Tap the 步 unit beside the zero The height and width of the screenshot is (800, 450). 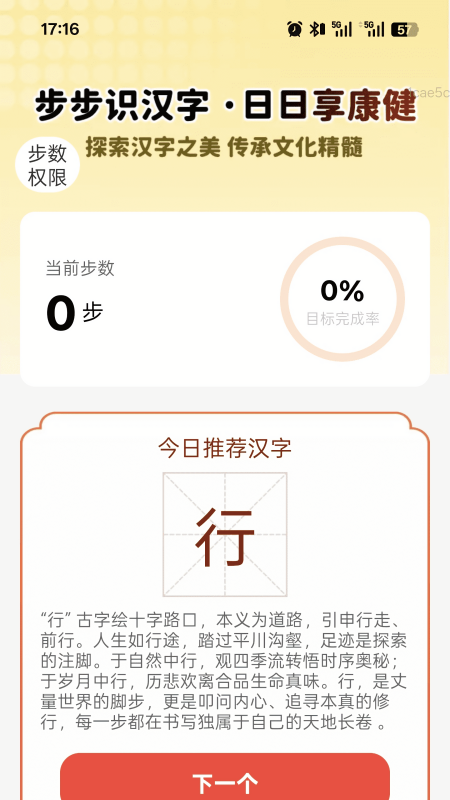pyautogui.click(x=93, y=312)
